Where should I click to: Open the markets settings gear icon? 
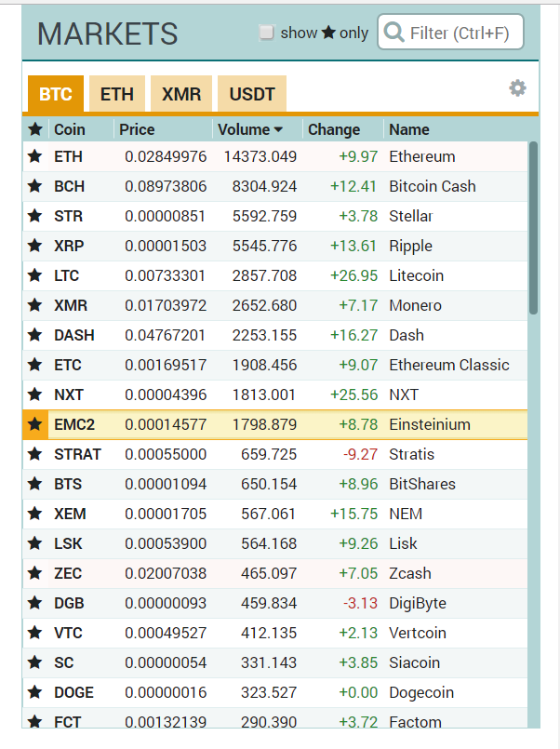coord(517,88)
